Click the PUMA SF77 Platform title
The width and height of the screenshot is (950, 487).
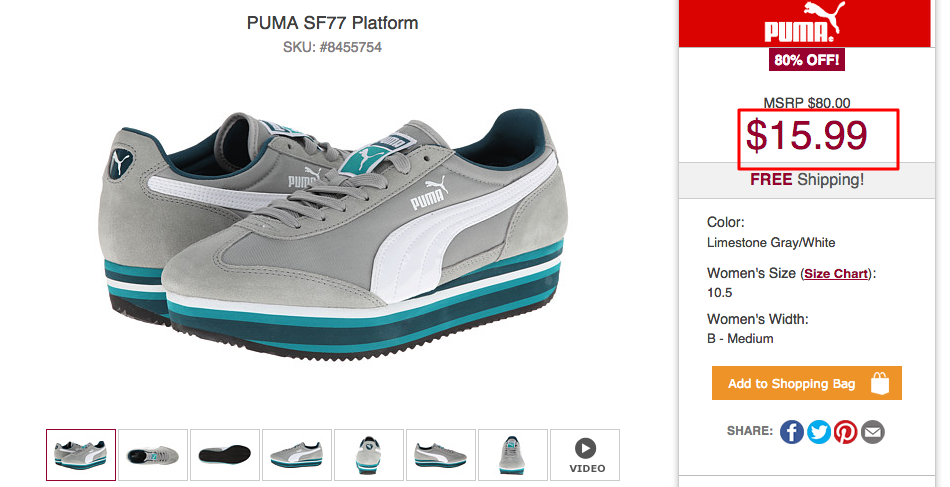pos(332,23)
